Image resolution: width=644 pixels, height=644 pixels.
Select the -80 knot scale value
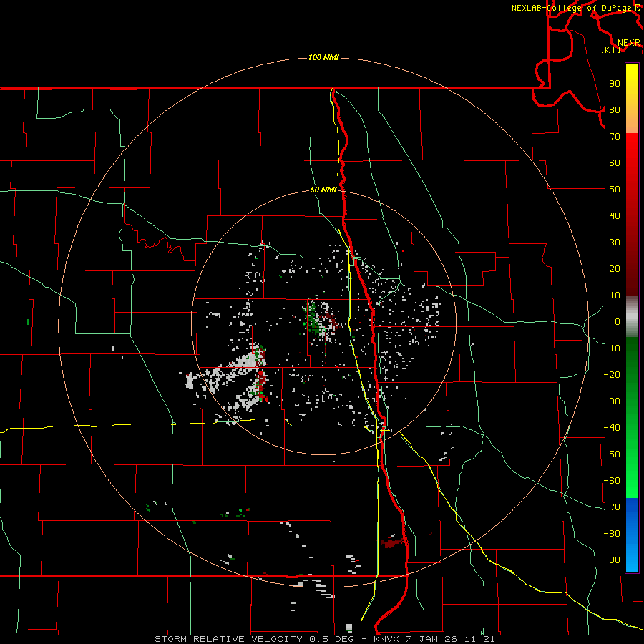[612, 534]
